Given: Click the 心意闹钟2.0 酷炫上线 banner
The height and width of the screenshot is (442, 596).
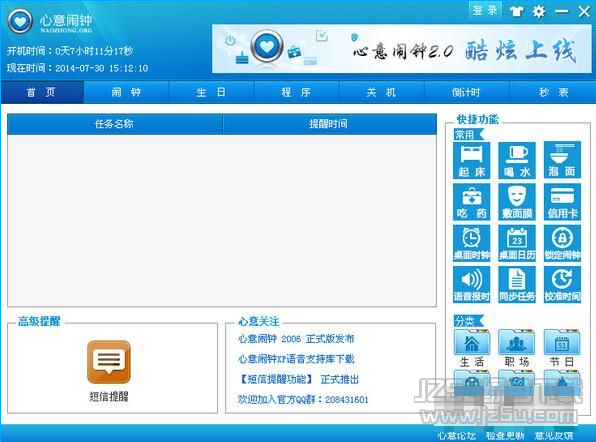Looking at the screenshot, I should 402,49.
